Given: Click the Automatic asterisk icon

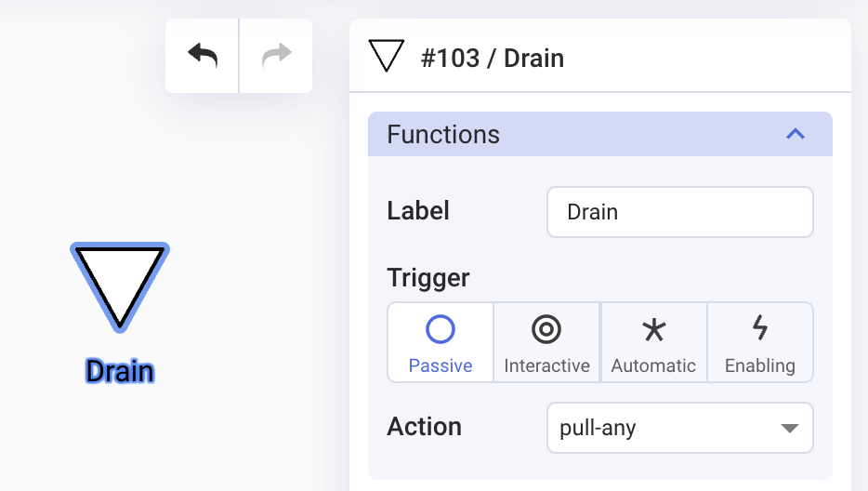Looking at the screenshot, I should point(653,329).
